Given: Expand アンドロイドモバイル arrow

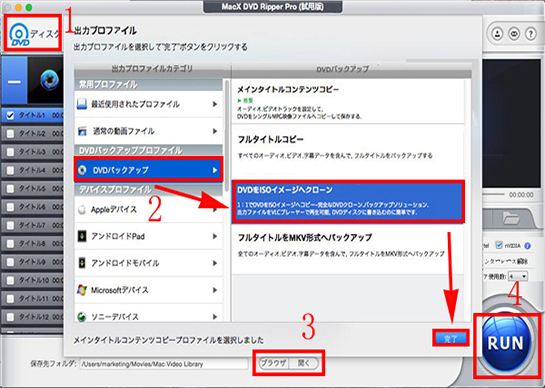Looking at the screenshot, I should 215,263.
